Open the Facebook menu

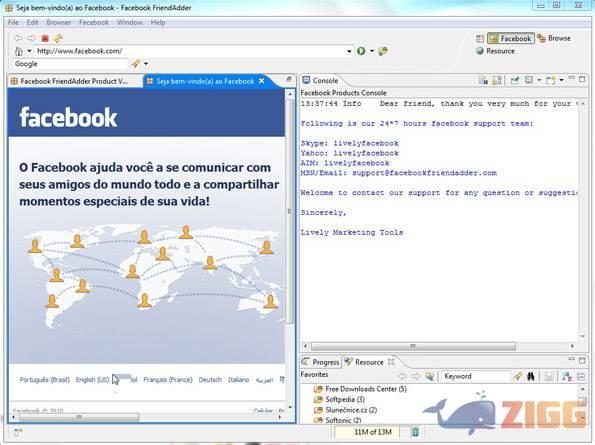coord(94,22)
